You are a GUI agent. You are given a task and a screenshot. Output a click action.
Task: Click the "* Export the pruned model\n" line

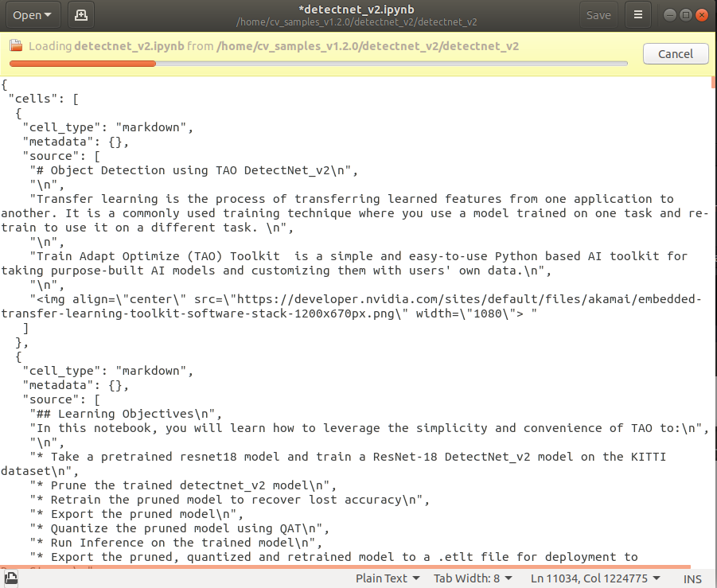click(137, 514)
